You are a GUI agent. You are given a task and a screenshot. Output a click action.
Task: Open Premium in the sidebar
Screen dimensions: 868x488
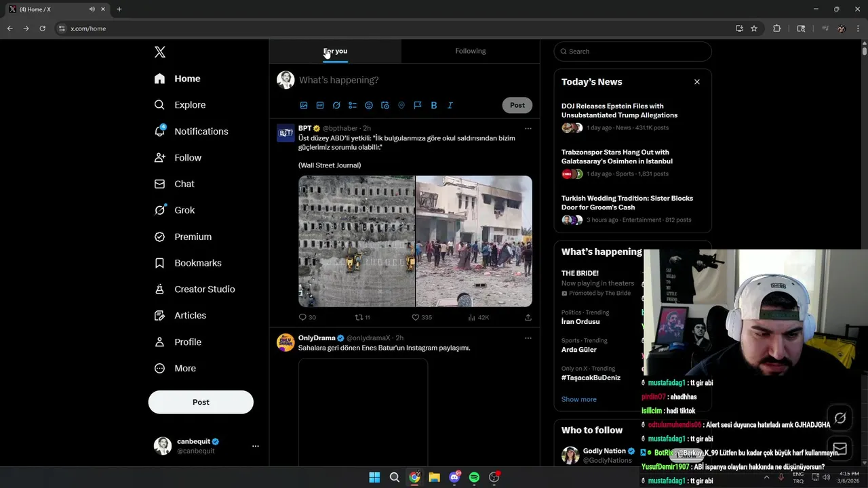coord(183,237)
